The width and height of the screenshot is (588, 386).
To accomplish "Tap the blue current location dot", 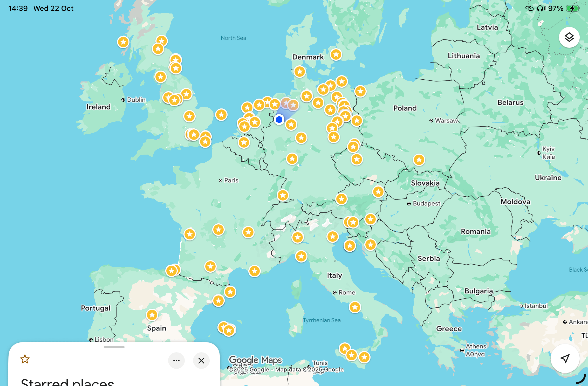I will (279, 120).
